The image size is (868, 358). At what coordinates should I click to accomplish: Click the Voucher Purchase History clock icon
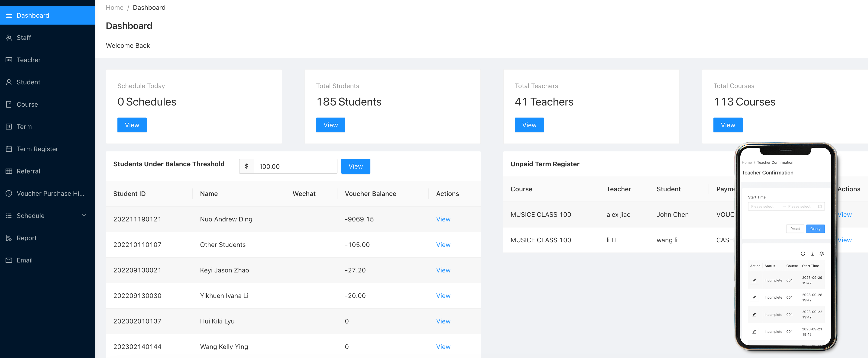coord(9,193)
